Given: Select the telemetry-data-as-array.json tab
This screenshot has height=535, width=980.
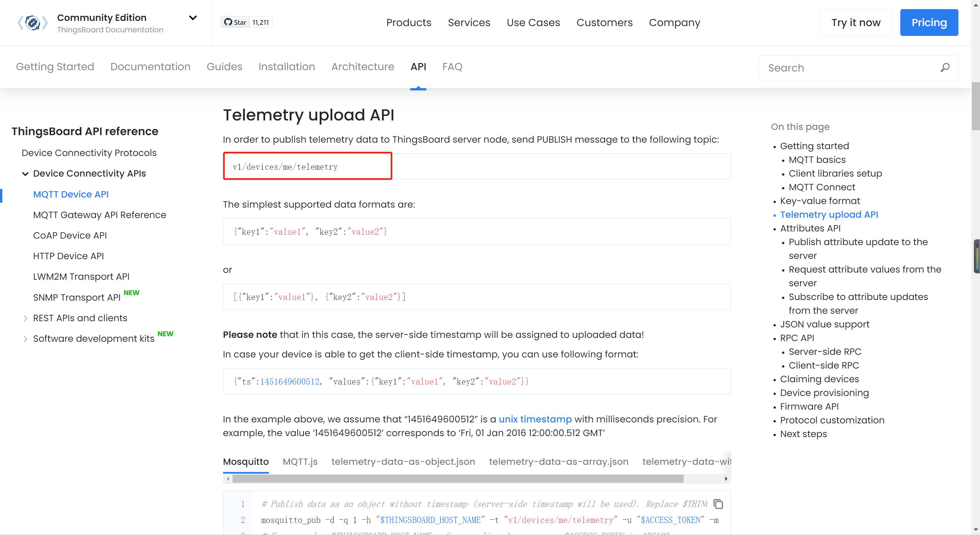Looking at the screenshot, I should [559, 462].
